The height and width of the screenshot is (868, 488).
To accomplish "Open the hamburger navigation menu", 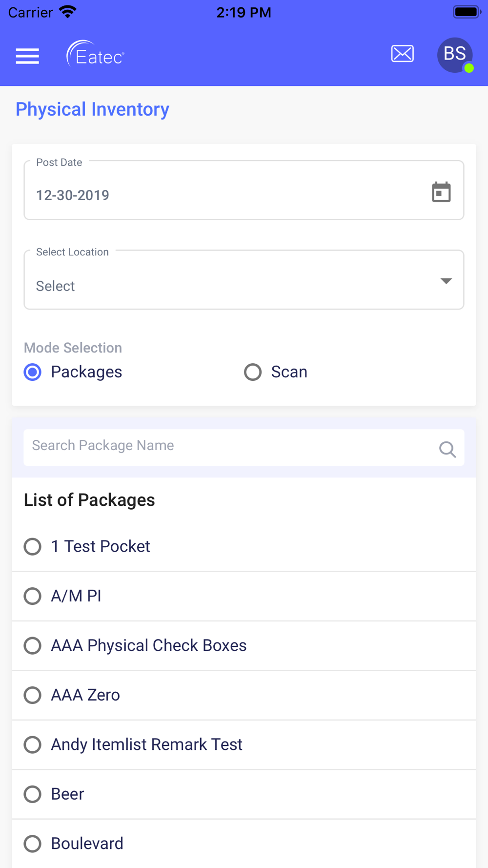I will tap(27, 56).
